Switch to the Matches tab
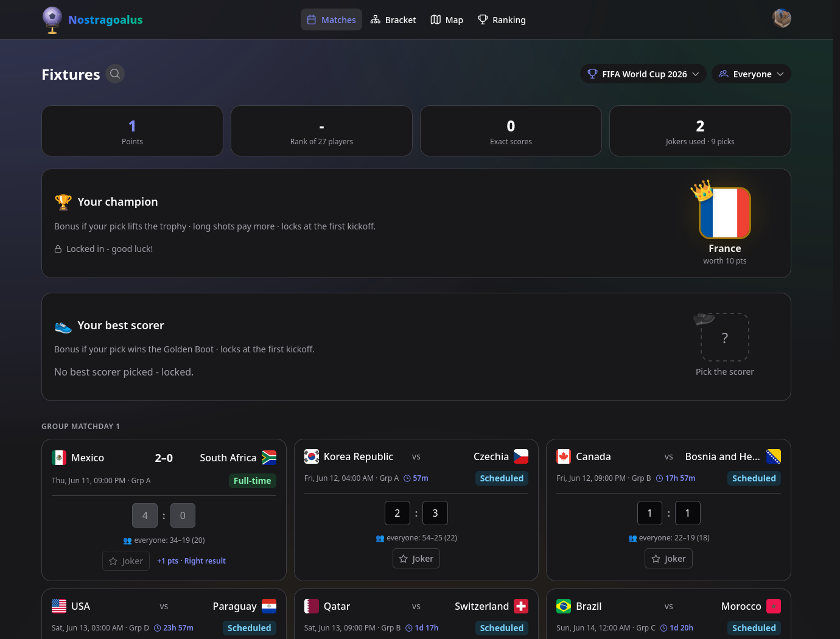 pyautogui.click(x=331, y=19)
